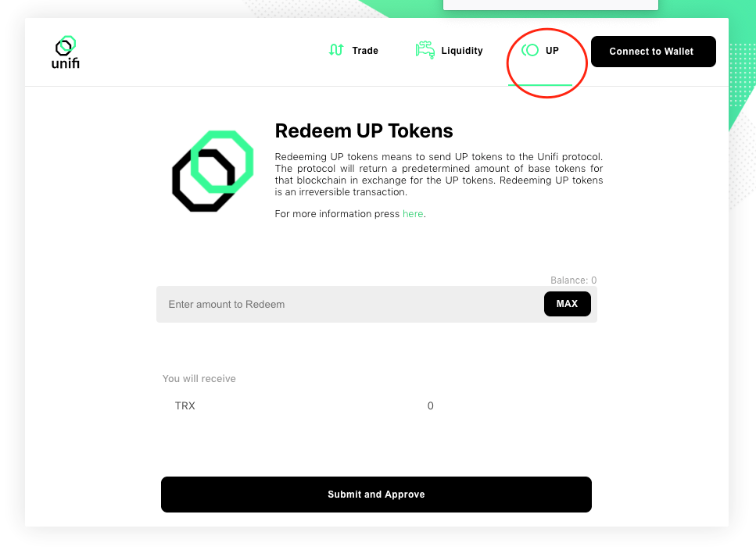Click the unifi wordmark text
Viewport: 756px width, 550px height.
tap(66, 63)
